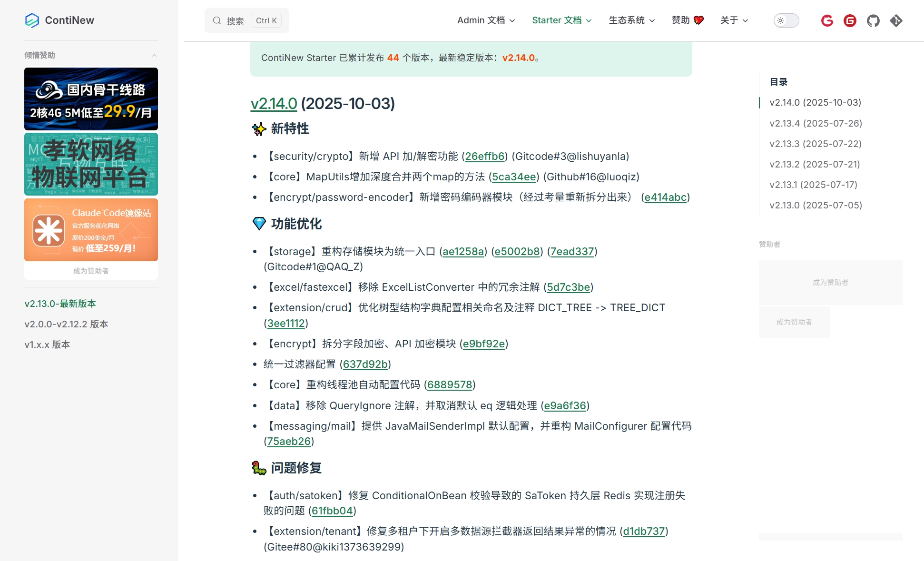Toggle the dark mode appearance switch
The height and width of the screenshot is (561, 924).
786,20
